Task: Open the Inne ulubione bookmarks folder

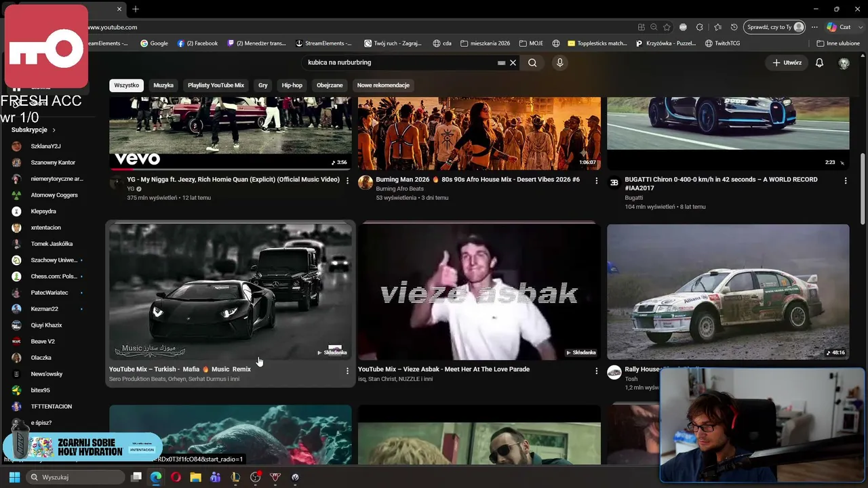Action: [838, 43]
